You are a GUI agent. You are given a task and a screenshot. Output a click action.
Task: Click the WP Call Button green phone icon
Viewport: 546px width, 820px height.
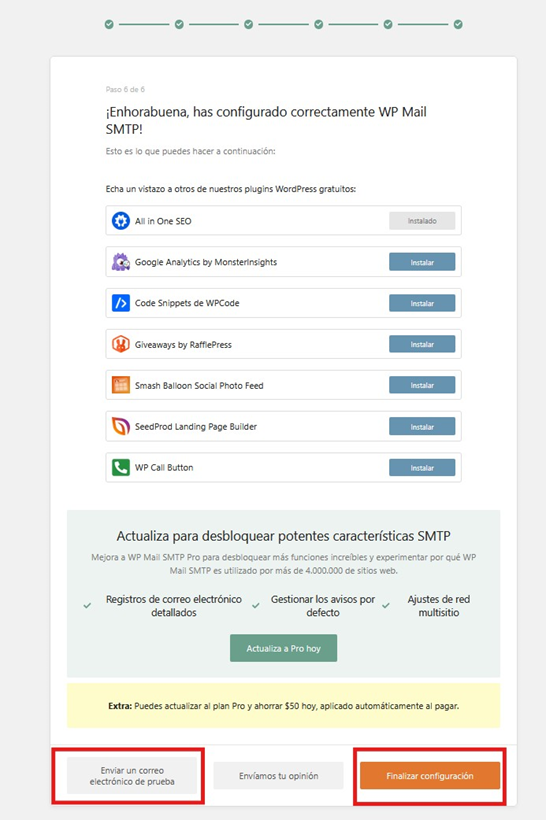point(121,468)
